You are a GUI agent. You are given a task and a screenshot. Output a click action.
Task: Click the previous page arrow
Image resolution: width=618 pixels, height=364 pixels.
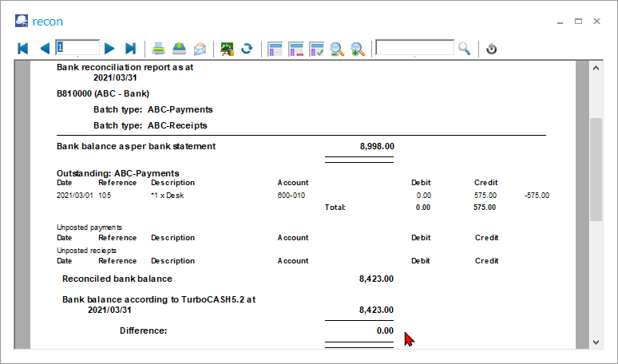pyautogui.click(x=45, y=49)
